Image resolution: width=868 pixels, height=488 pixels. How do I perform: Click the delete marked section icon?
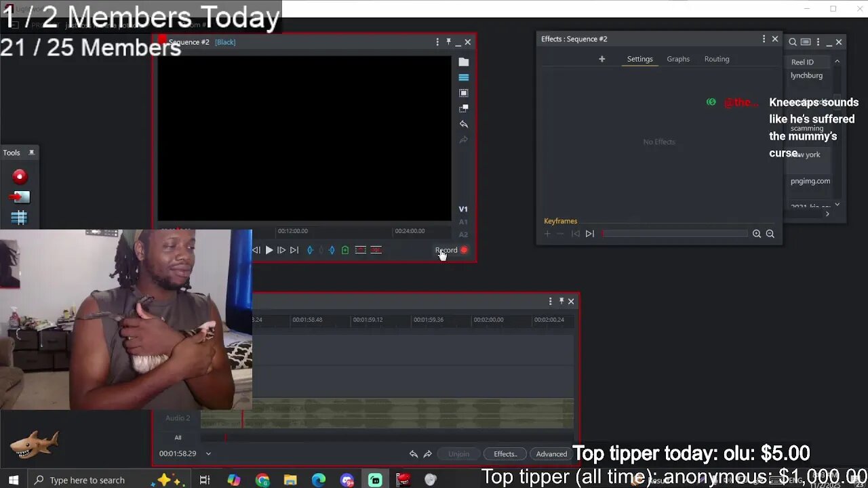coord(376,250)
